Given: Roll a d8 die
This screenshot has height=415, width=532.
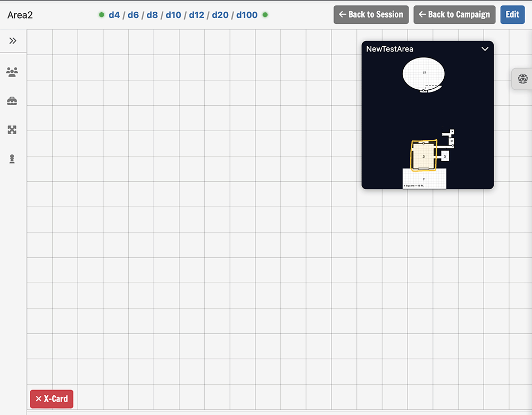Looking at the screenshot, I should (152, 15).
